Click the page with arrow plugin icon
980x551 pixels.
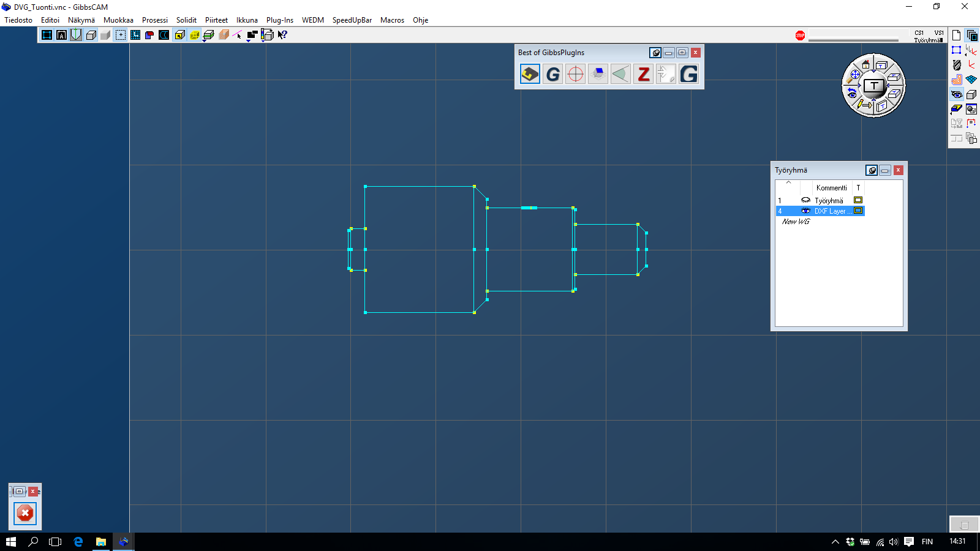666,74
